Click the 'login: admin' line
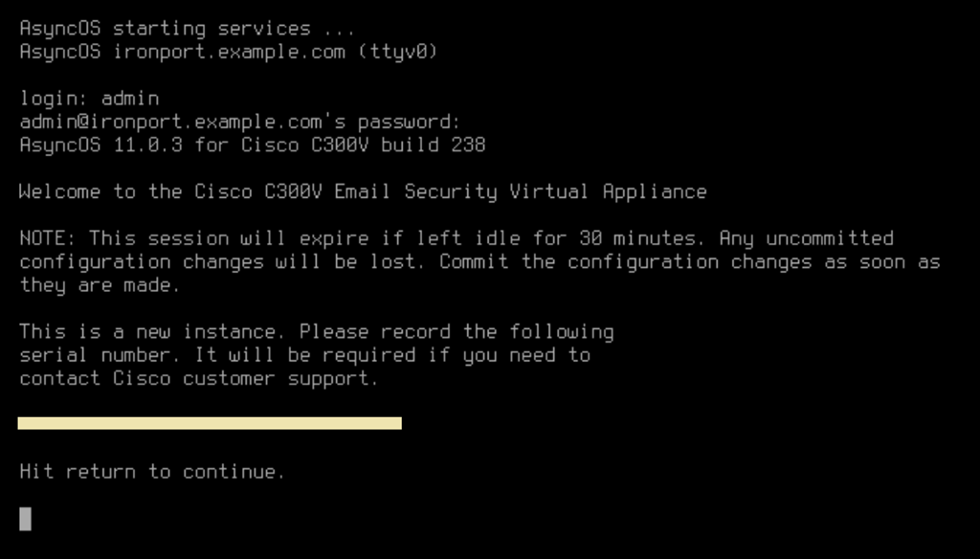 (x=89, y=99)
